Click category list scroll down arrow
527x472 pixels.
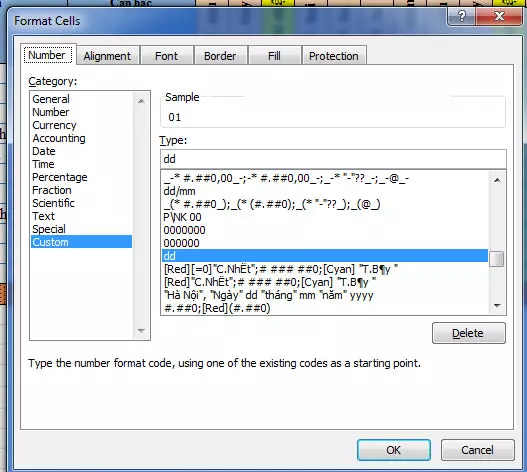(x=141, y=331)
